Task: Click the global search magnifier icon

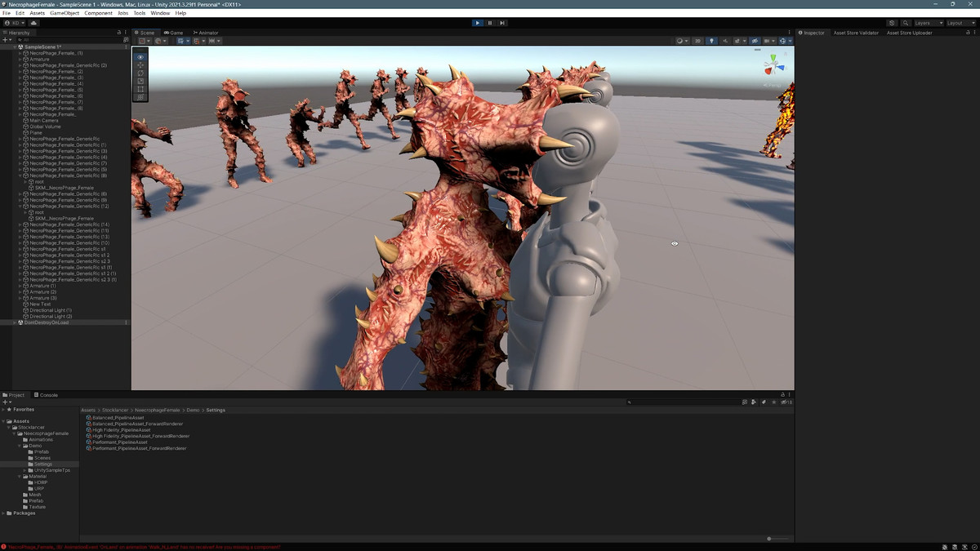Action: [906, 23]
